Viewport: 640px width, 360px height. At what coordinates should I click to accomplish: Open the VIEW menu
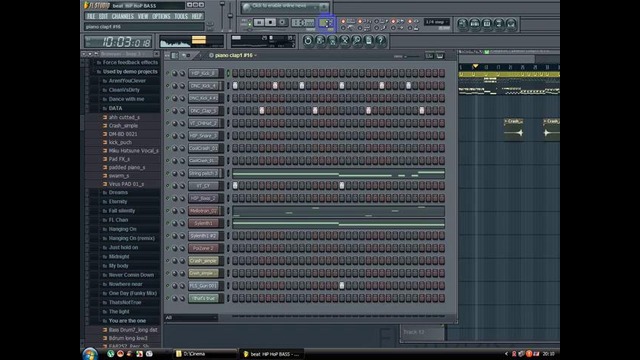click(143, 16)
